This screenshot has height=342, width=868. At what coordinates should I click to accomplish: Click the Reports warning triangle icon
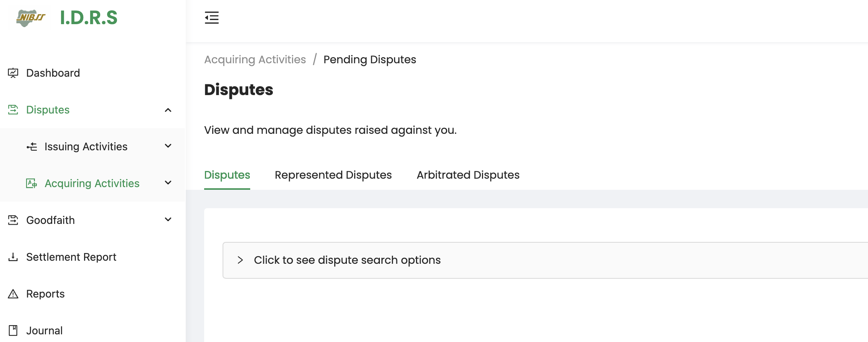[x=13, y=294]
